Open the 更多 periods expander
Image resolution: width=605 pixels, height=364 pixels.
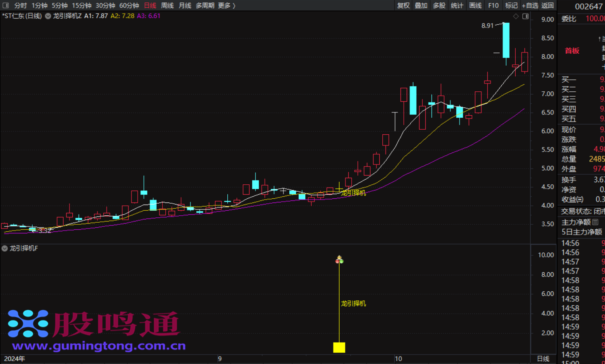[x=226, y=5]
